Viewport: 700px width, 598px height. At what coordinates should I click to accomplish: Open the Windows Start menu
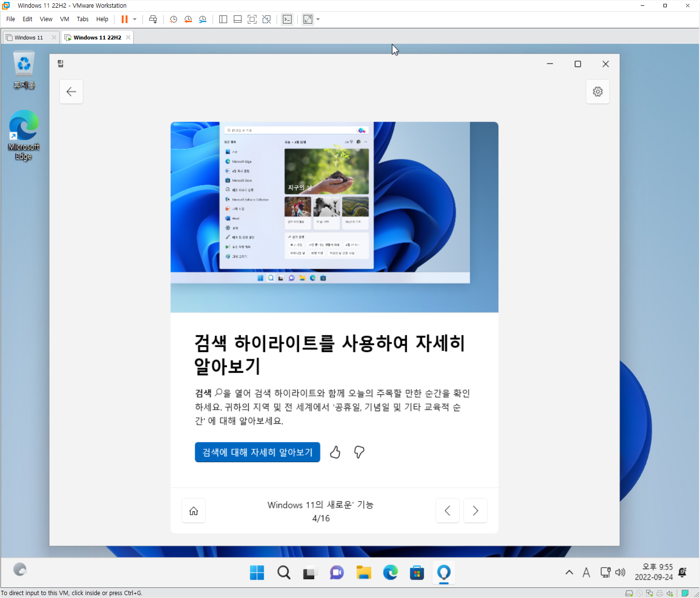click(257, 572)
